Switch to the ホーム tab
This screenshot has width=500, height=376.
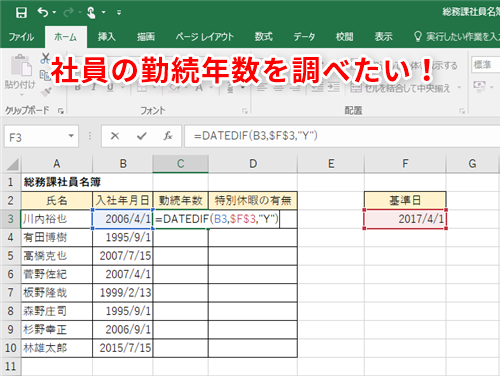point(66,37)
